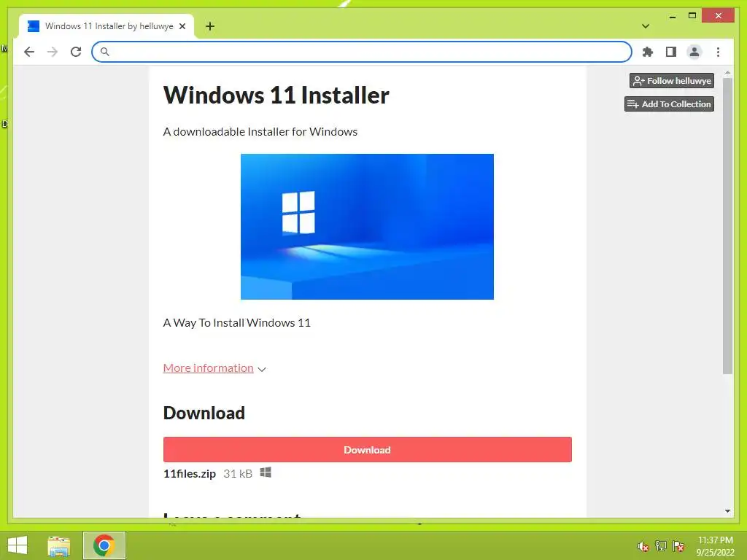
Task: Minimize the Chrome window
Action: pos(672,16)
